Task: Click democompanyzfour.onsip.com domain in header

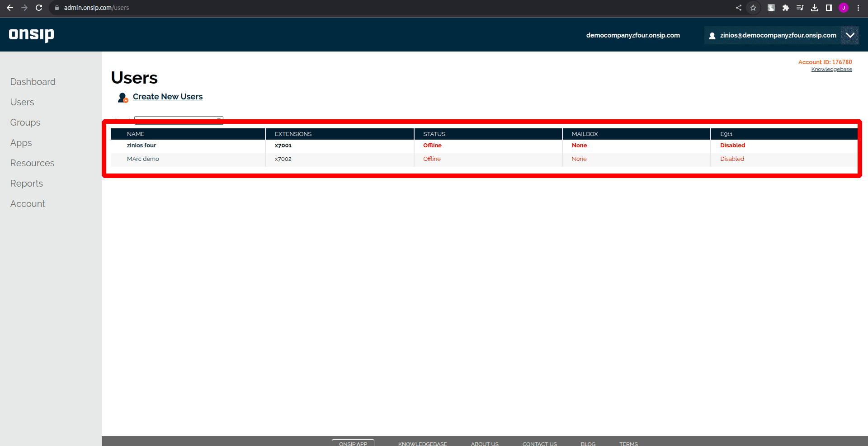Action: point(633,35)
